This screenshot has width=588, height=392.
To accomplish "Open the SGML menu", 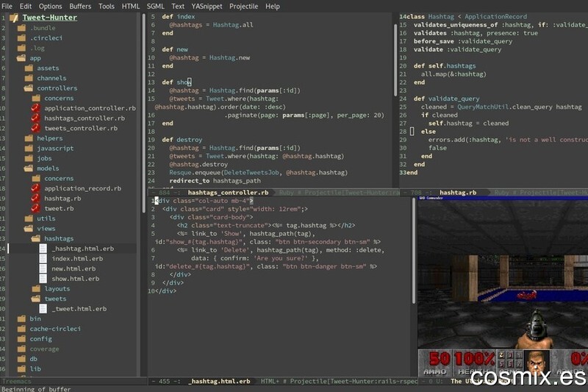I will point(156,7).
